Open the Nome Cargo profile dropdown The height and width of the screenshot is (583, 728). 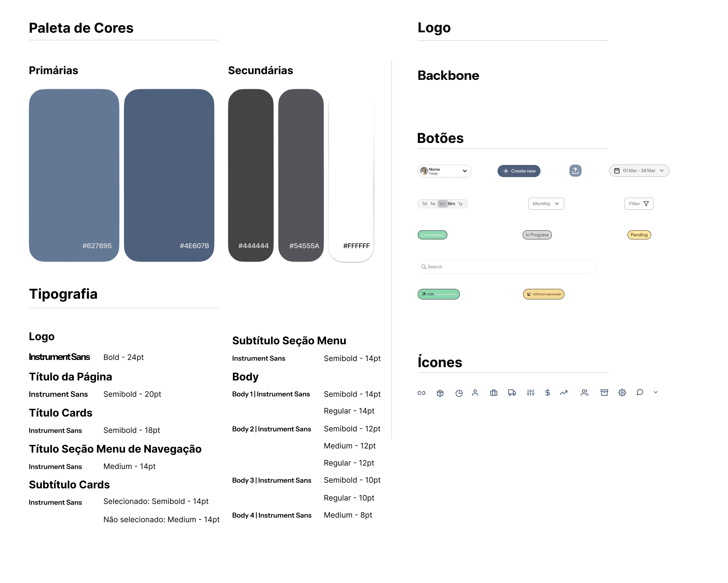(444, 171)
